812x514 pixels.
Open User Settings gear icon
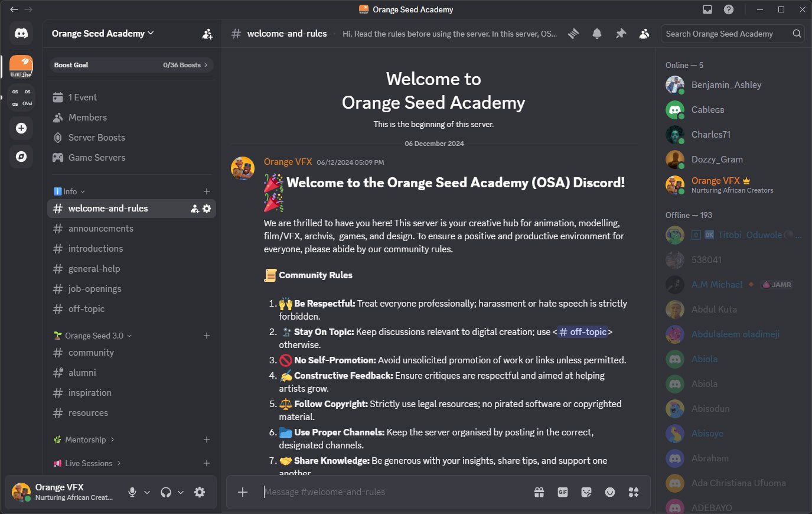200,492
